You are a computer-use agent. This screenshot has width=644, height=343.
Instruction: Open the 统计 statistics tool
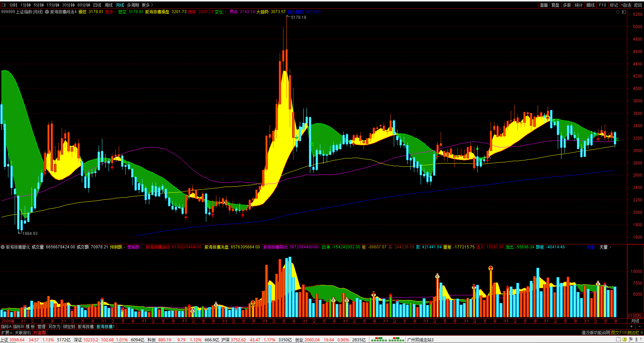579,5
